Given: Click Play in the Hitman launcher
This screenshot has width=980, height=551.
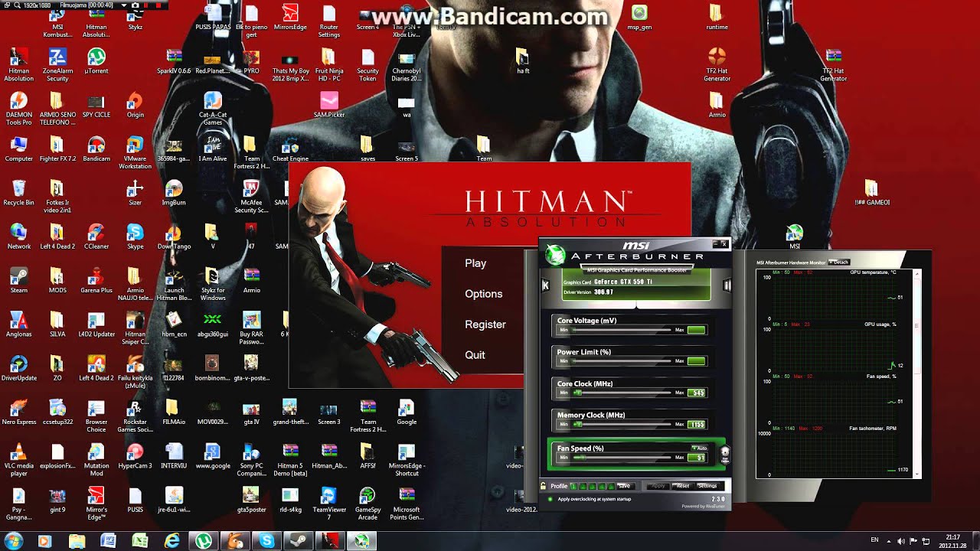Looking at the screenshot, I should pos(475,263).
